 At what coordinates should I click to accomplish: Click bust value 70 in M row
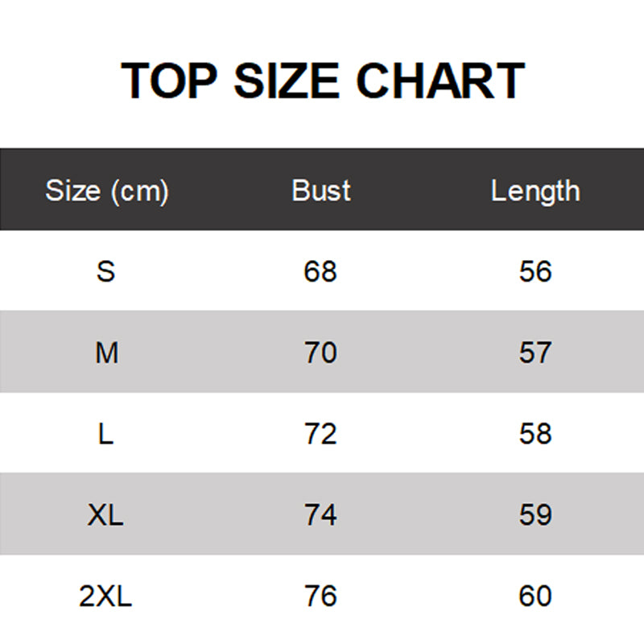(320, 353)
